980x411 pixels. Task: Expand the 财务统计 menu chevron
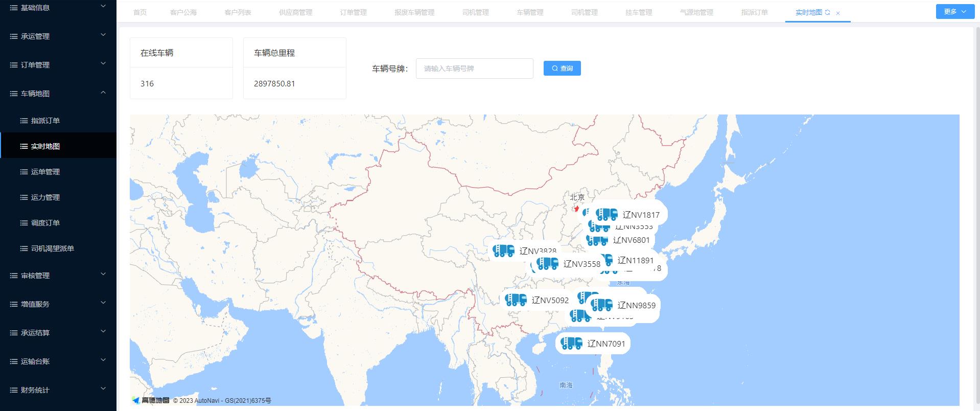pyautogui.click(x=103, y=389)
